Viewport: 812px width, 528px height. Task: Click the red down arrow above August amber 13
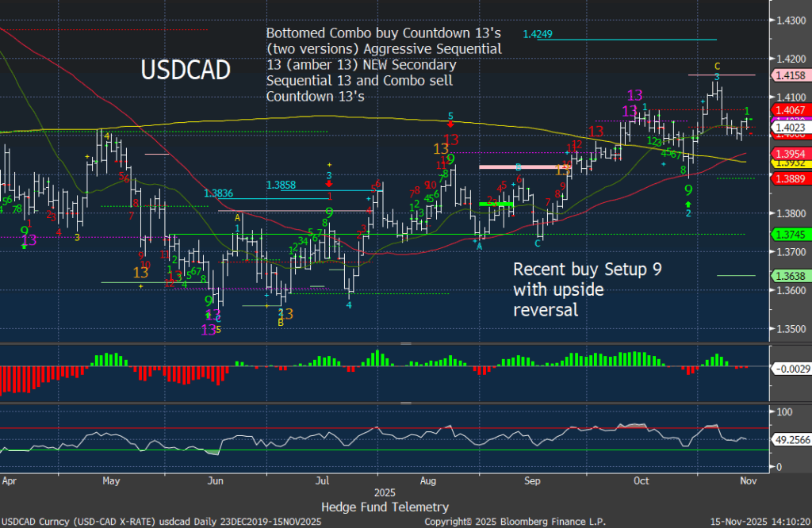[x=450, y=124]
